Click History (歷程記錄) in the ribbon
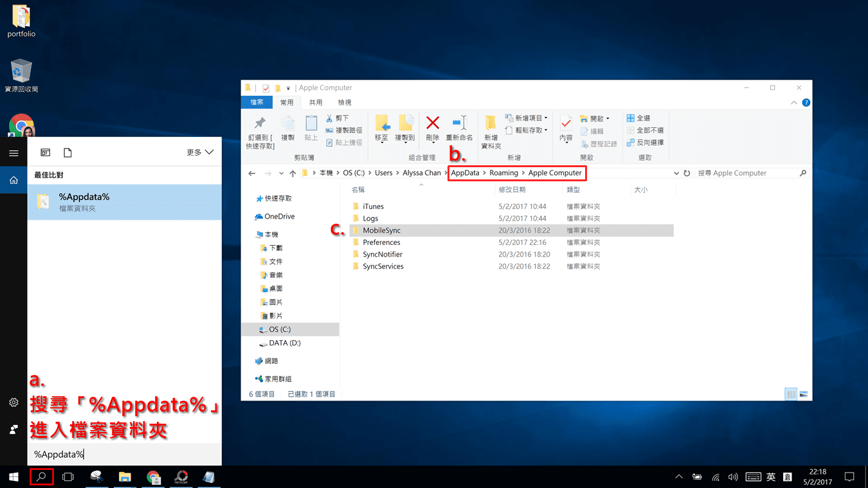Image resolution: width=868 pixels, height=488 pixels. tap(598, 144)
